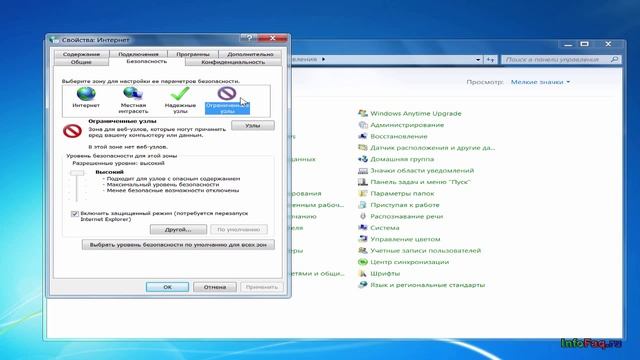The height and width of the screenshot is (360, 640).
Task: Open the Параметры папок link
Action: coord(402,193)
